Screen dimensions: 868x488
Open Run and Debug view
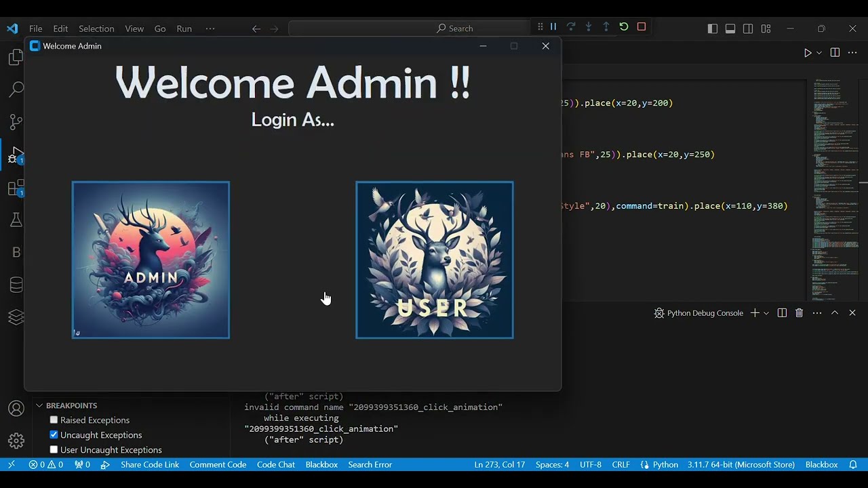coord(16,155)
